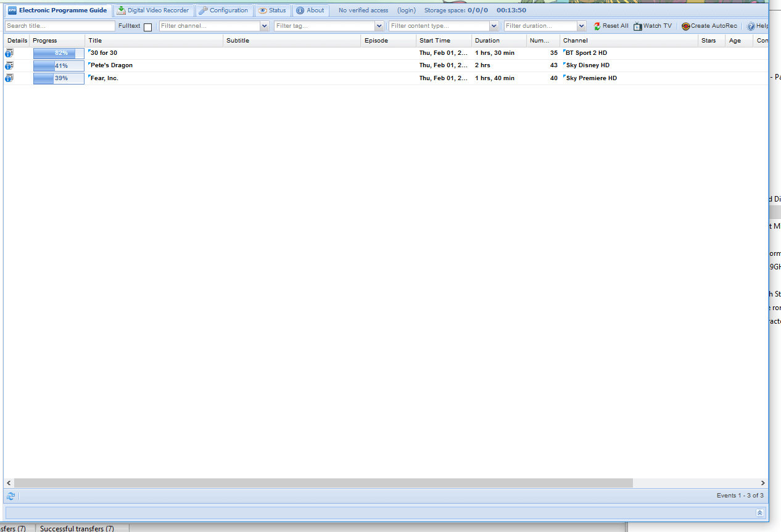Click the Reset All filters icon
The width and height of the screenshot is (781, 532).
(597, 27)
